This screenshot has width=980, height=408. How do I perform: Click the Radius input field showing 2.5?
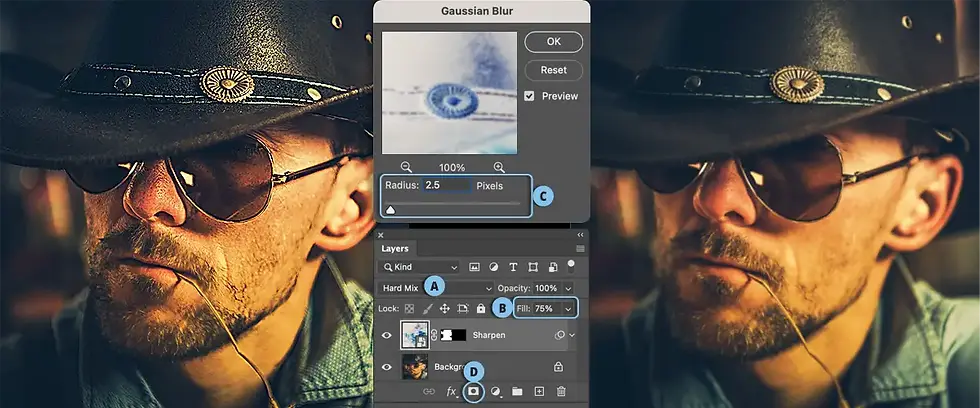[x=446, y=186]
